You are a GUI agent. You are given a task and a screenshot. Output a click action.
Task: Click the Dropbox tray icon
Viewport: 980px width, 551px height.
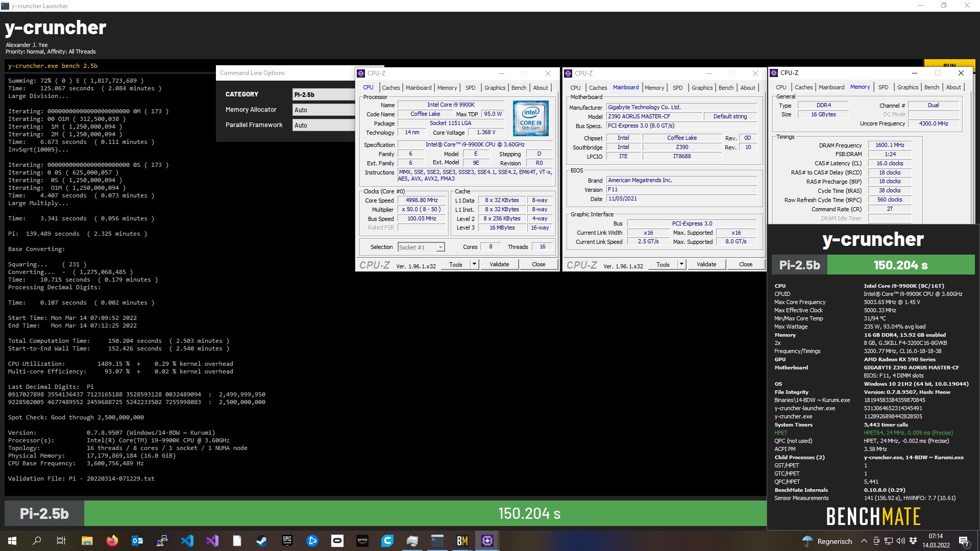pos(913,541)
